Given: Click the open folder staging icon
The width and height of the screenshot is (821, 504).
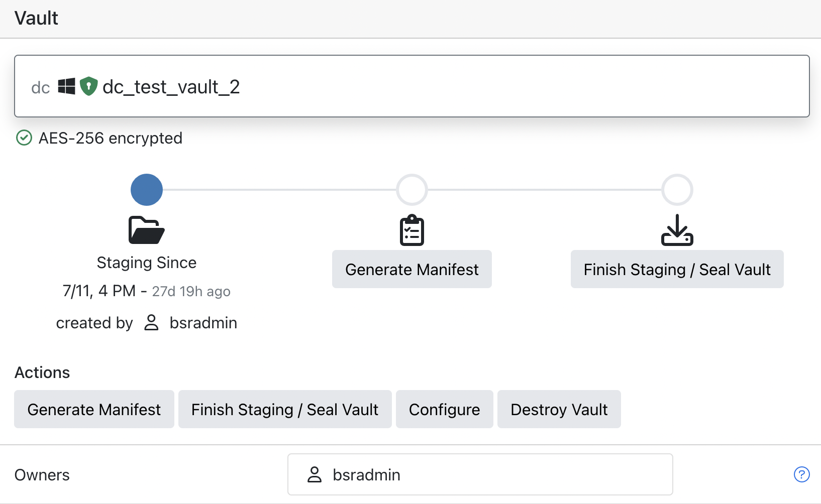Looking at the screenshot, I should click(146, 230).
